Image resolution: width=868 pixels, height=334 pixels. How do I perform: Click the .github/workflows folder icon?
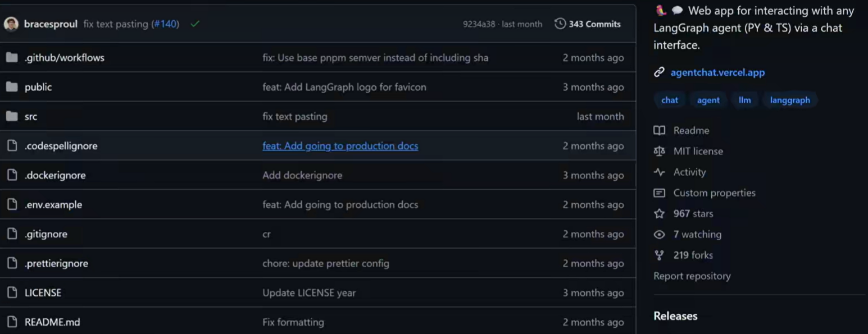click(12, 58)
